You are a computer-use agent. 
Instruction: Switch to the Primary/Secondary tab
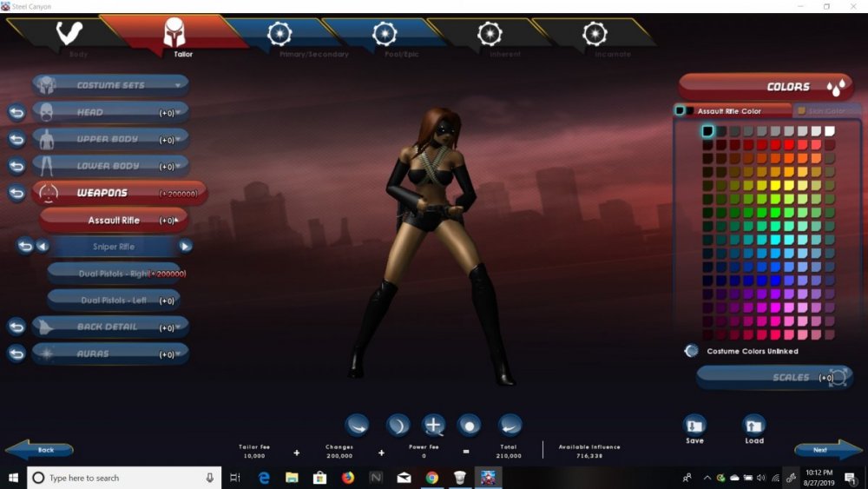279,36
